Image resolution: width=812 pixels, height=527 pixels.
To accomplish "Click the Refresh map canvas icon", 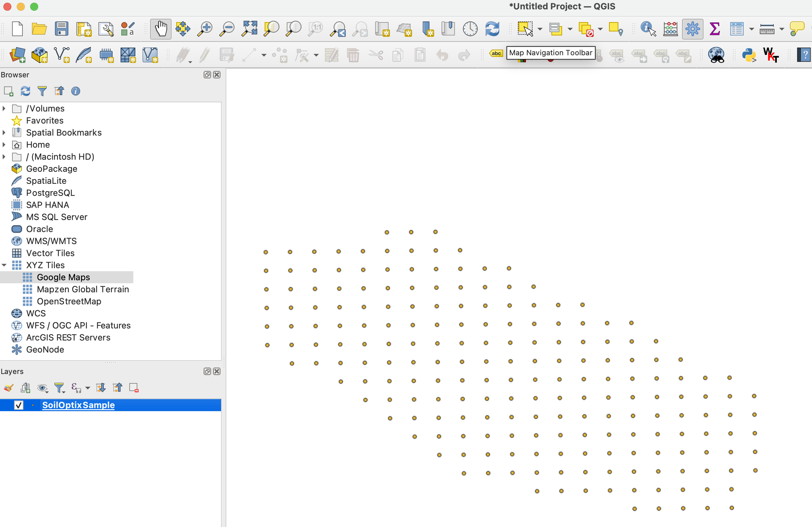I will (492, 29).
